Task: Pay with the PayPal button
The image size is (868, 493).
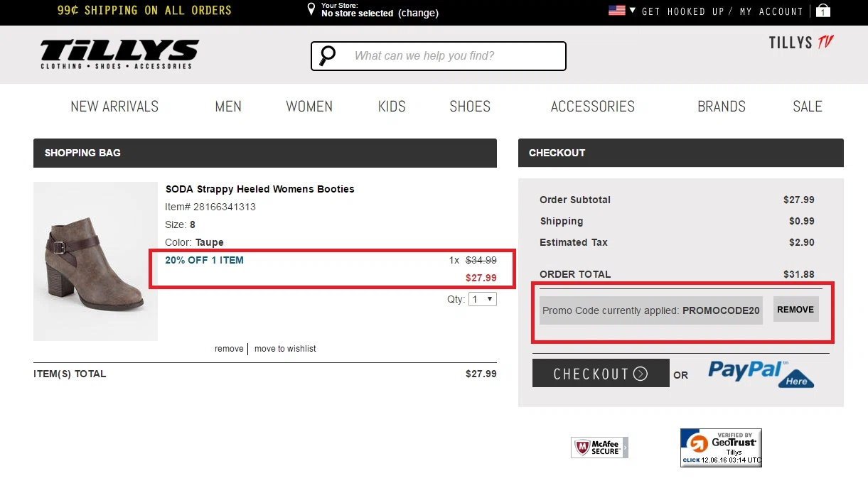Action: click(761, 374)
